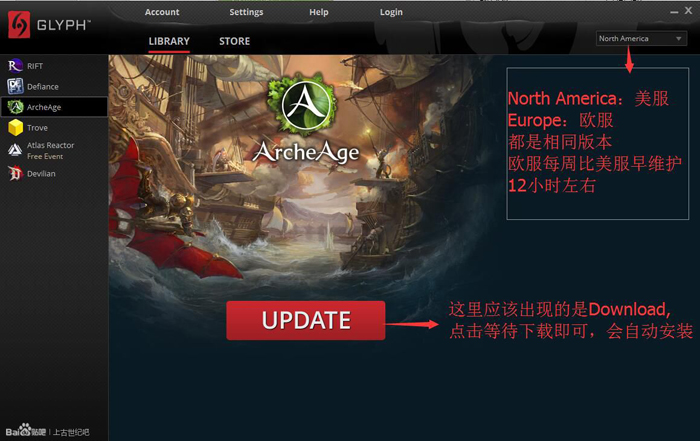The height and width of the screenshot is (441, 700).
Task: Select the Devilian game icon
Action: tap(15, 174)
